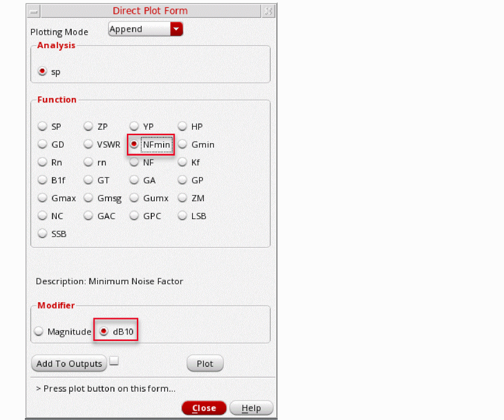Tick the checkbox beside Add To Outputs

114,360
